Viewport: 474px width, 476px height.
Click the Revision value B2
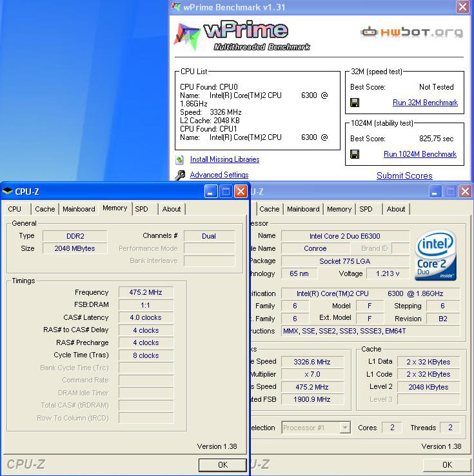(443, 319)
